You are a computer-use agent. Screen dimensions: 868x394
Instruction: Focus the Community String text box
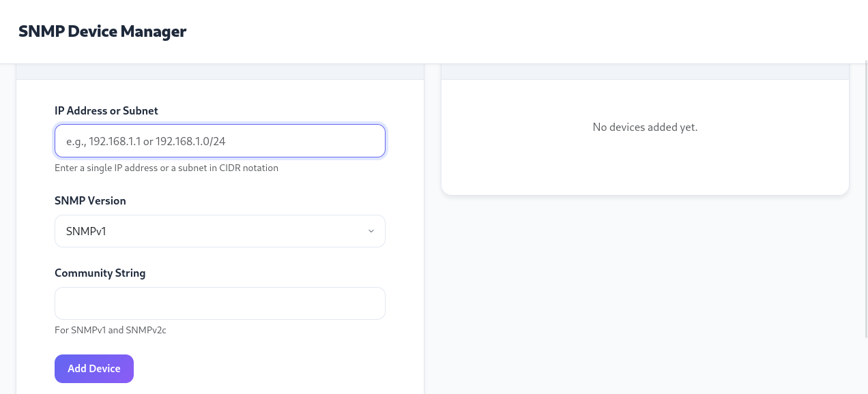click(220, 303)
